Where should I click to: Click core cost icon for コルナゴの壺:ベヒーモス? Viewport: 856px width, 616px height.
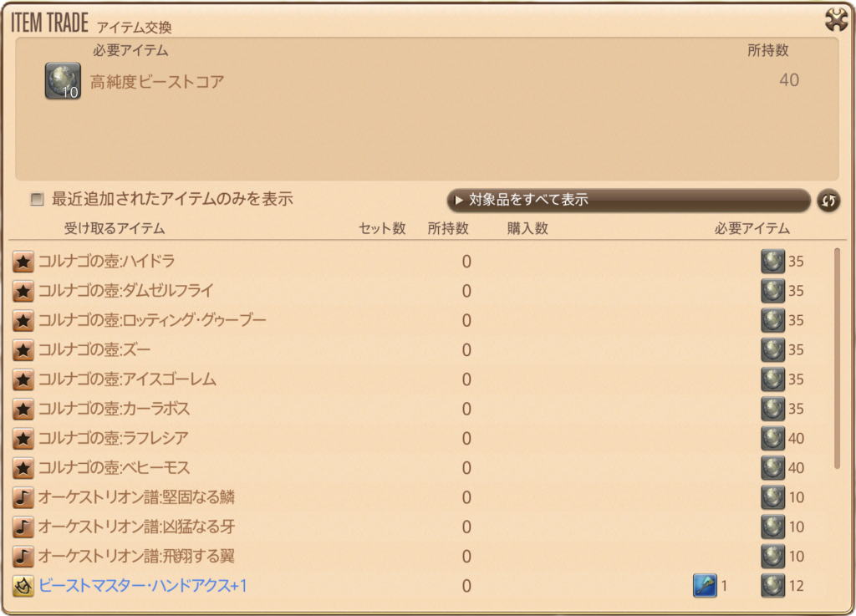(x=772, y=468)
